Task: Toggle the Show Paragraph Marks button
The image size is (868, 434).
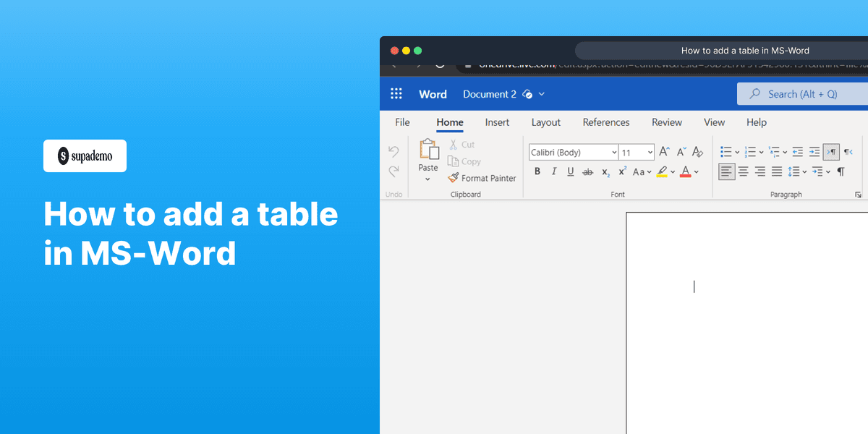Action: pos(840,171)
